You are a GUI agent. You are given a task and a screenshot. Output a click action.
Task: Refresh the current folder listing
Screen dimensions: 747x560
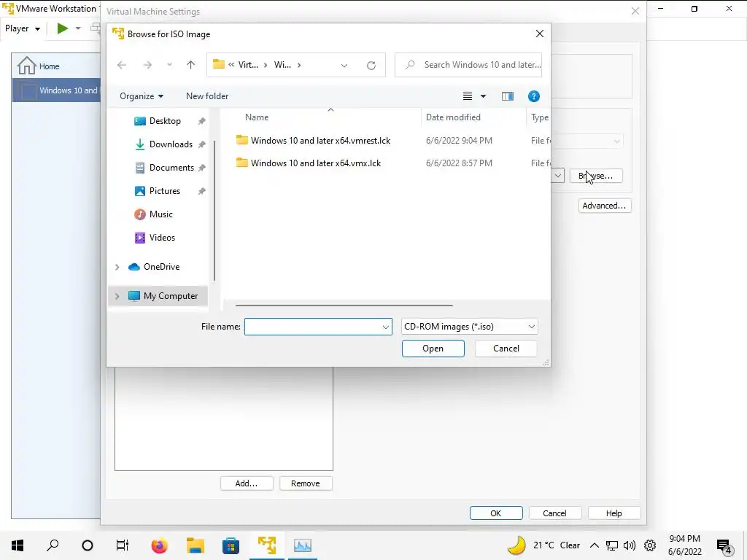pyautogui.click(x=371, y=65)
